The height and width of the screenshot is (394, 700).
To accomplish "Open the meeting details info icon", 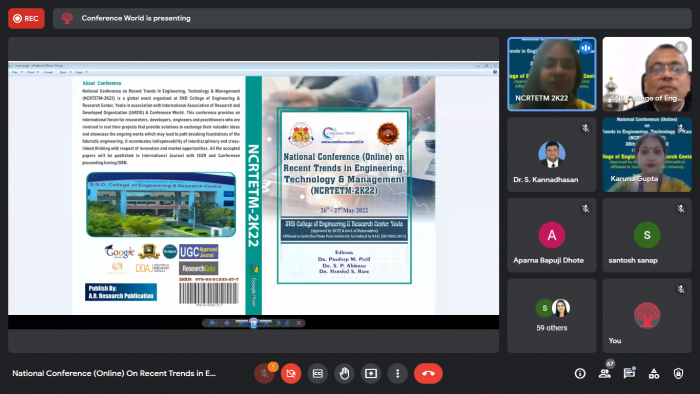I will click(580, 373).
